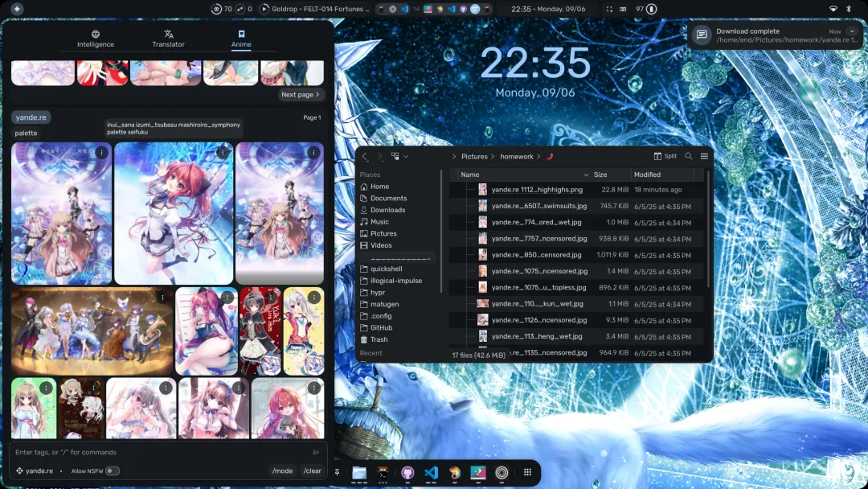868x489 pixels.
Task: Click the tag input field
Action: click(161, 453)
